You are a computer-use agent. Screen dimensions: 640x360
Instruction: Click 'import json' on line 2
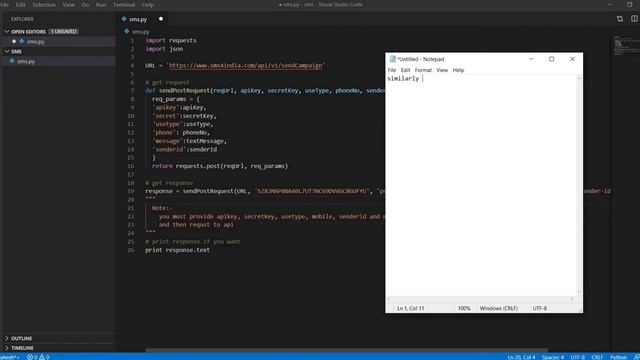coord(164,49)
